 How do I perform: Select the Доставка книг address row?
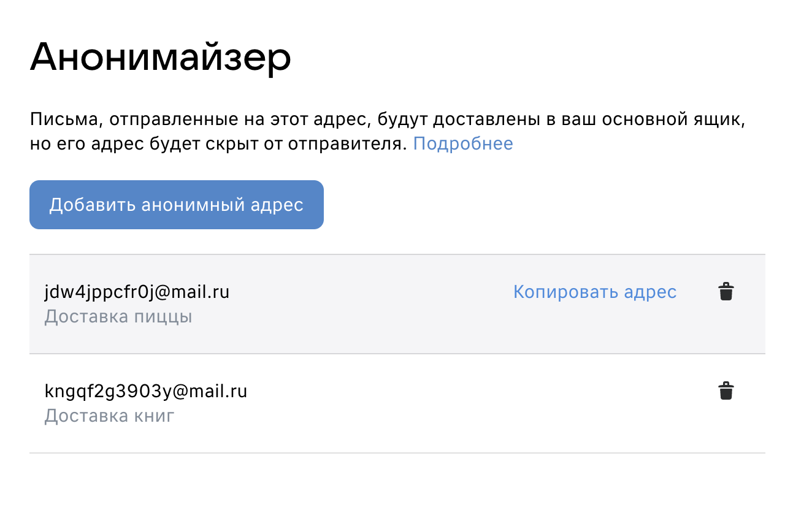coord(397,403)
